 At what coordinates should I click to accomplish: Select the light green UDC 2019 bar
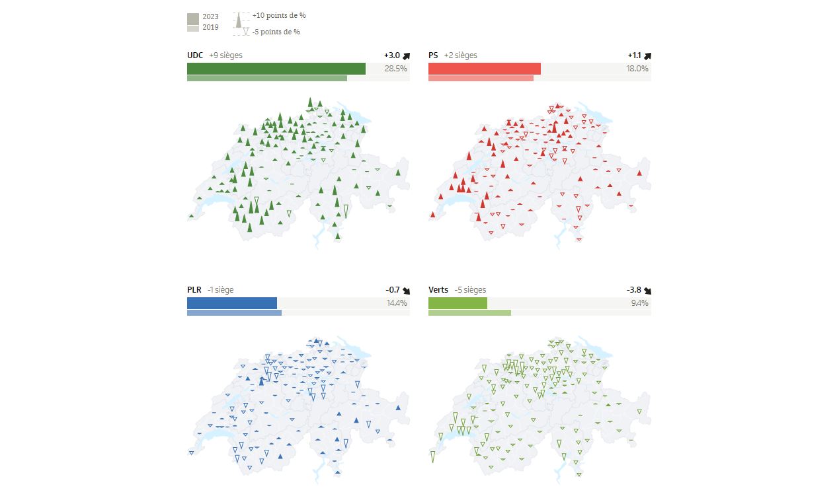pyautogui.click(x=266, y=79)
